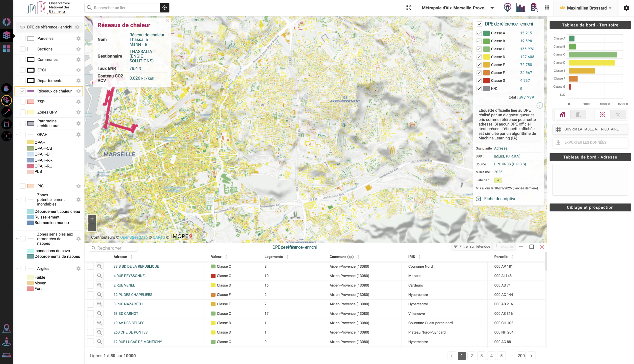This screenshot has width=634, height=364.
Task: Open the Maximilien Brossard user menu
Action: (x=585, y=8)
